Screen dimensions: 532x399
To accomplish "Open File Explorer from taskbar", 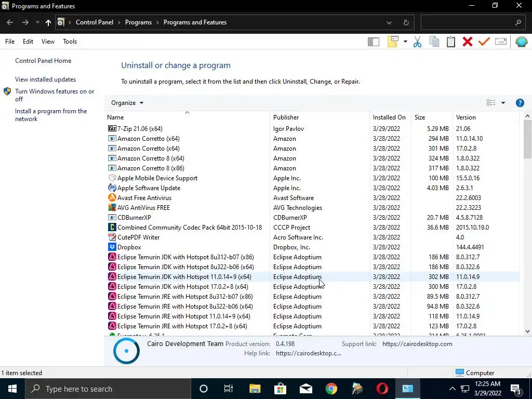I will [255, 389].
